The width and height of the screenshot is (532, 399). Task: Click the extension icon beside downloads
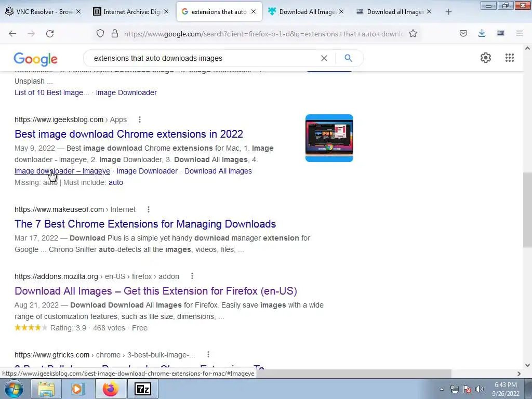500,33
